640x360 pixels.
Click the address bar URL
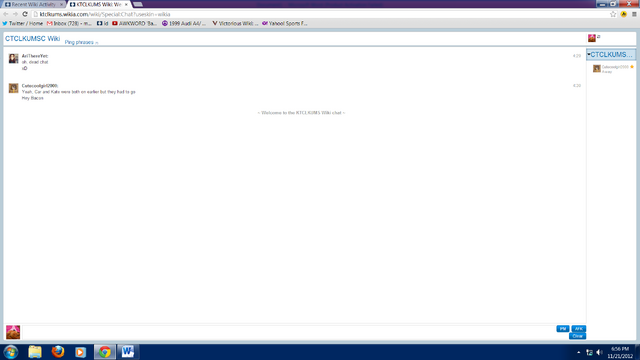[105, 14]
